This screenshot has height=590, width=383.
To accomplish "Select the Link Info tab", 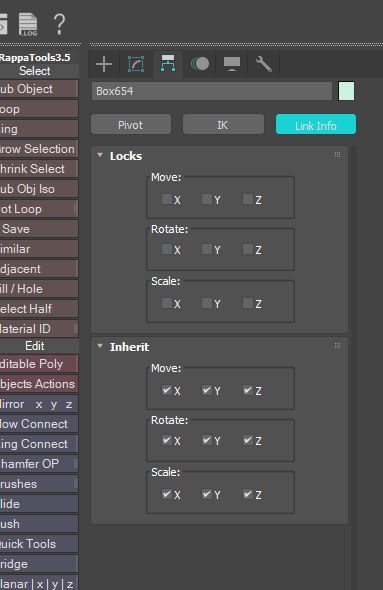I will click(x=316, y=125).
